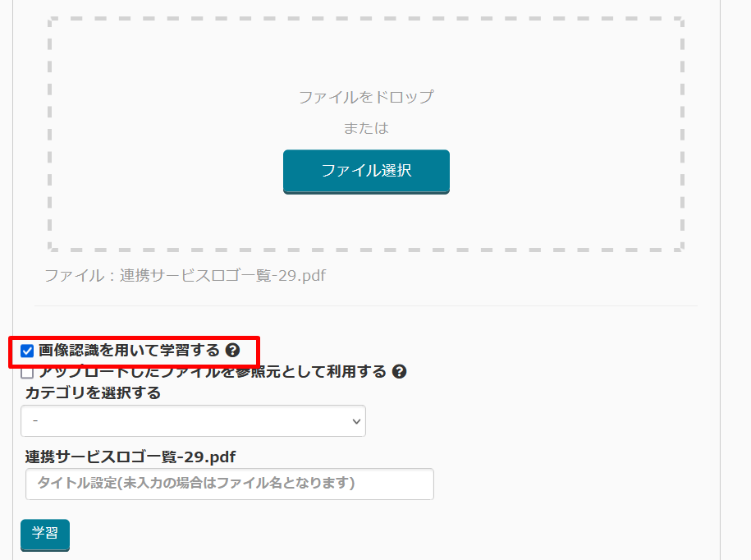751x560 pixels.
Task: Click the bold 連携サービスロゴ一覧-29.pdf title label
Action: point(131,457)
